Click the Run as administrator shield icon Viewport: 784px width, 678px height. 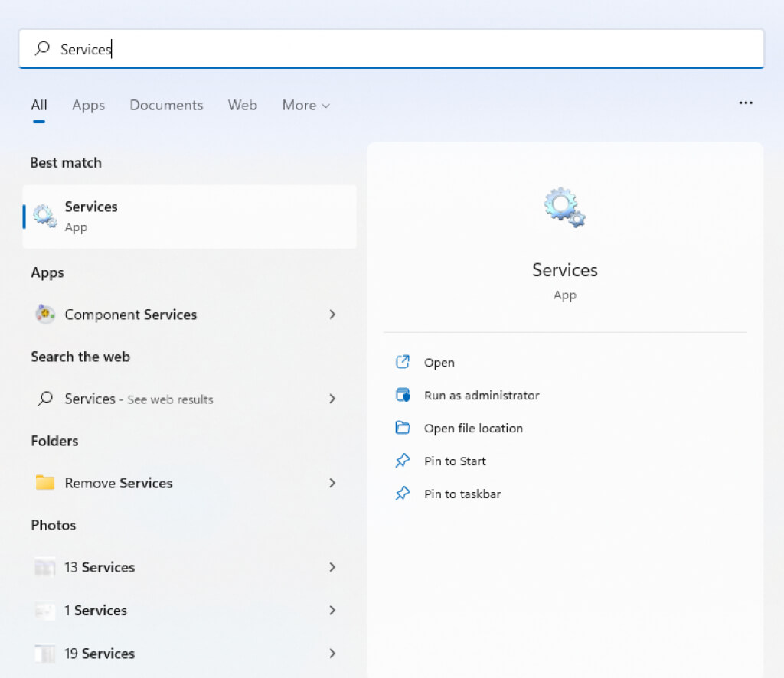pyautogui.click(x=403, y=396)
